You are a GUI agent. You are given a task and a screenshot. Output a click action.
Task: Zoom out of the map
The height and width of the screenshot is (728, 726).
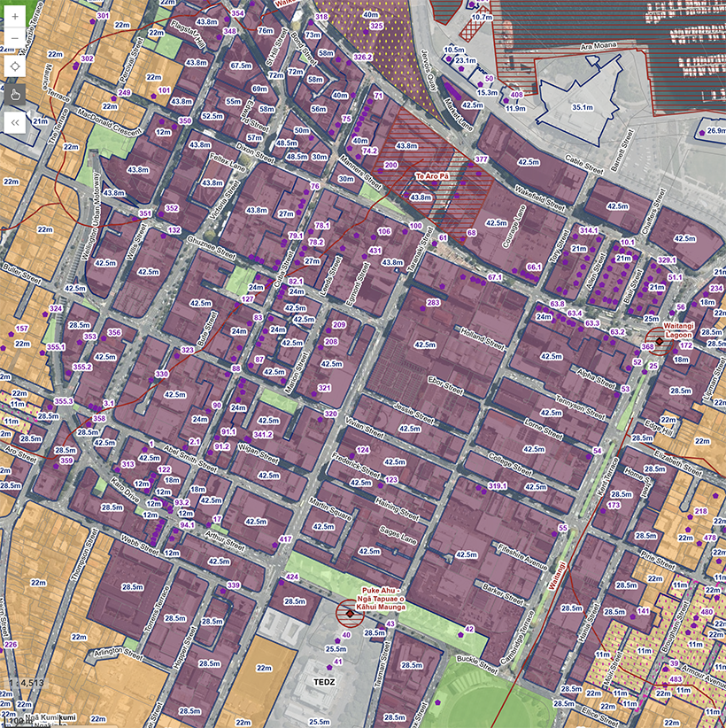click(15, 39)
